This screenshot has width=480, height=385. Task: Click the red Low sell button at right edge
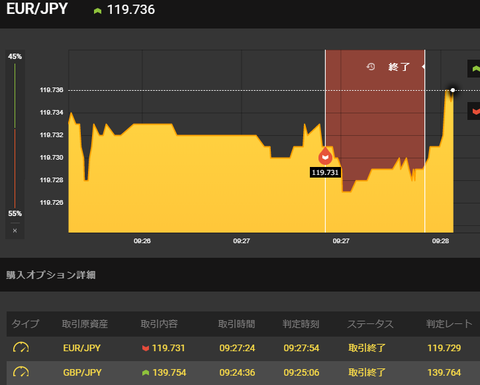coord(474,111)
